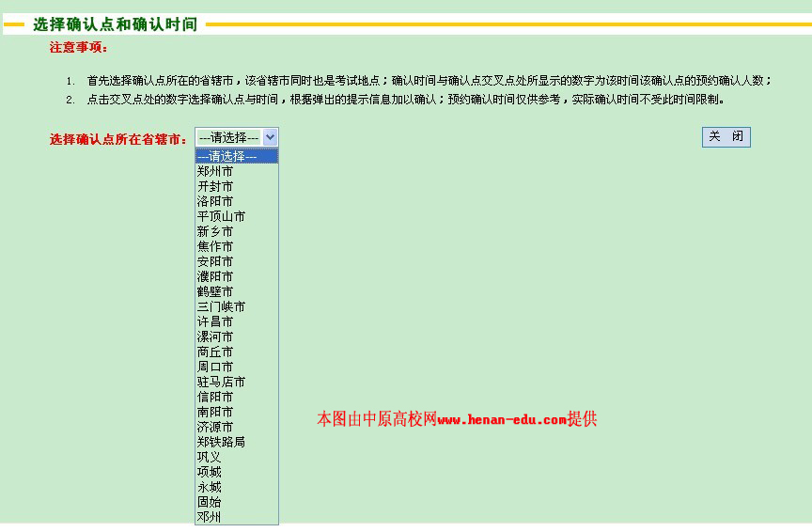Select the 郑铁路局 option
The image size is (812, 532).
pyautogui.click(x=221, y=442)
